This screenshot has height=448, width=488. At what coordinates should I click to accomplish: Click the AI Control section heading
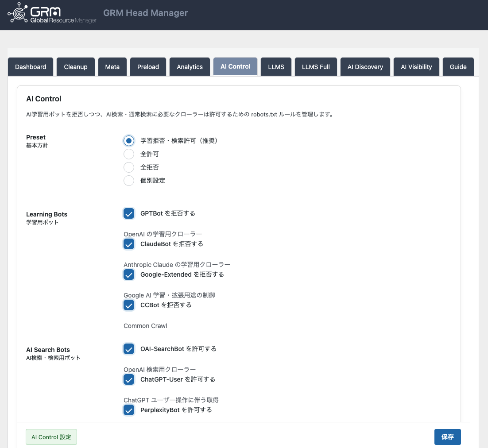coord(43,99)
